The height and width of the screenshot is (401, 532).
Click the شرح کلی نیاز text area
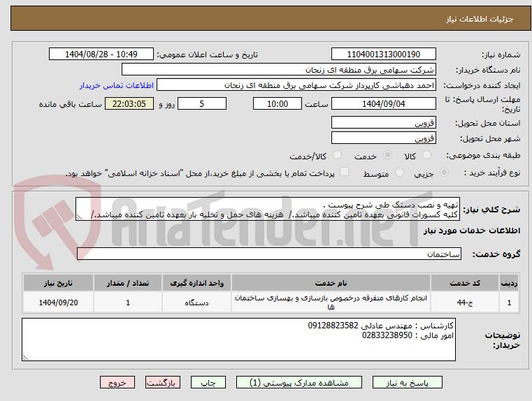(x=268, y=209)
